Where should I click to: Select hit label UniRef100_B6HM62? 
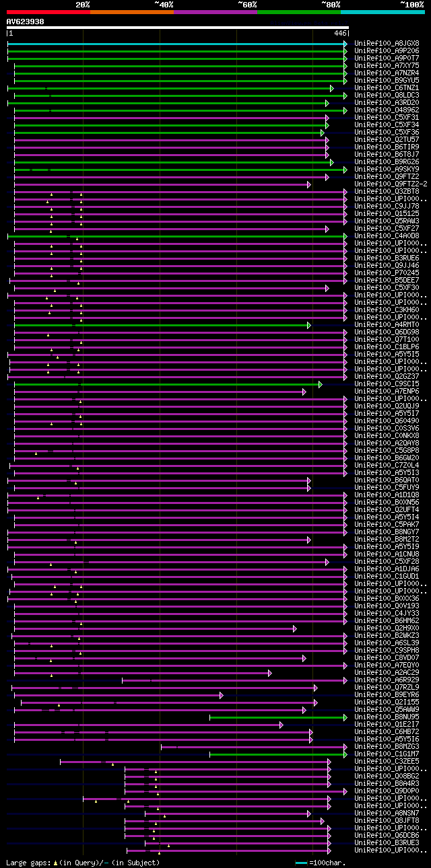point(387,620)
